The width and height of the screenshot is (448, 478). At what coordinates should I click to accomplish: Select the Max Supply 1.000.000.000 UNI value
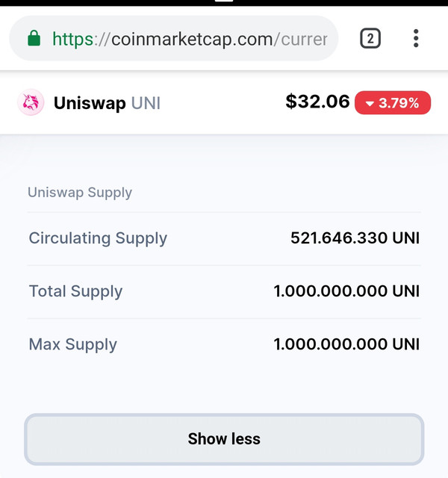[346, 344]
